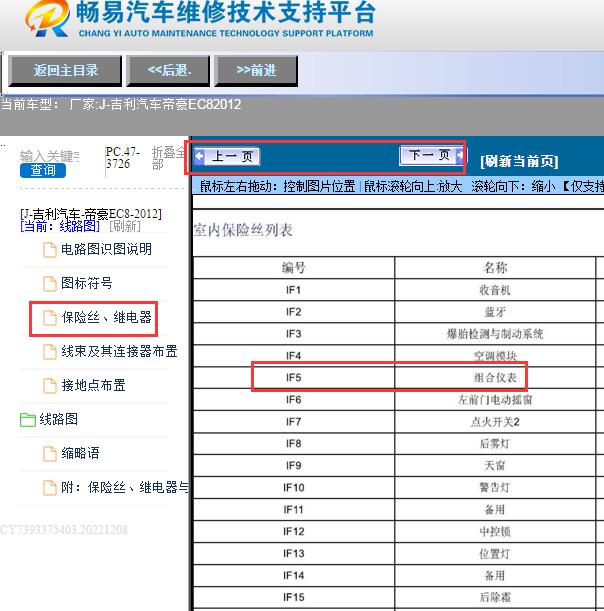Select the 点火开关2 cell
Viewport: 604px width, 611px height.
coord(495,422)
